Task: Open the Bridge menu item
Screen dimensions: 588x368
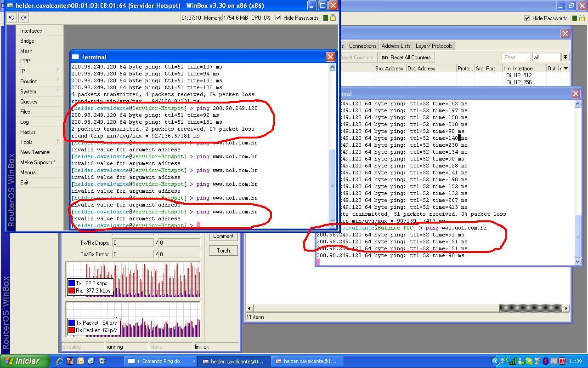Action: click(27, 41)
